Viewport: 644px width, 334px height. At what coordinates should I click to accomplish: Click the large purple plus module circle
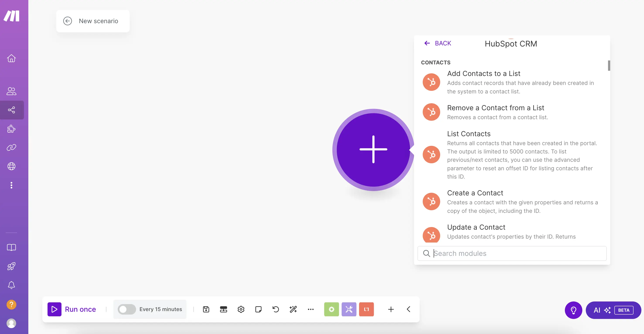coord(373,150)
